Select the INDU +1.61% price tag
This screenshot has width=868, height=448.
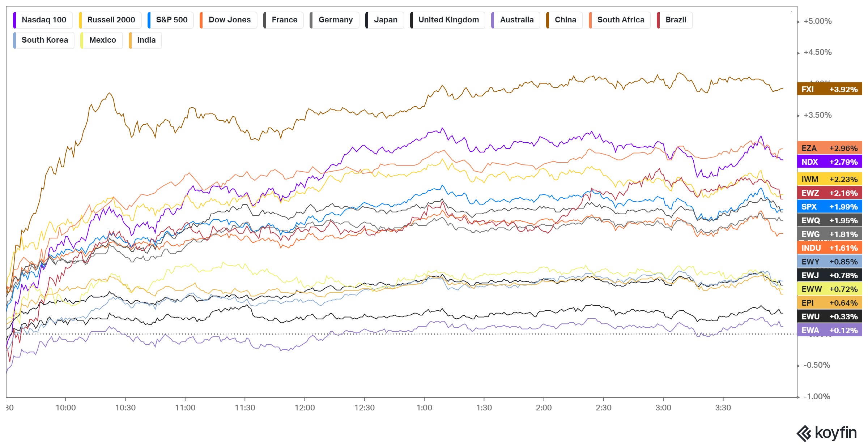pyautogui.click(x=829, y=248)
